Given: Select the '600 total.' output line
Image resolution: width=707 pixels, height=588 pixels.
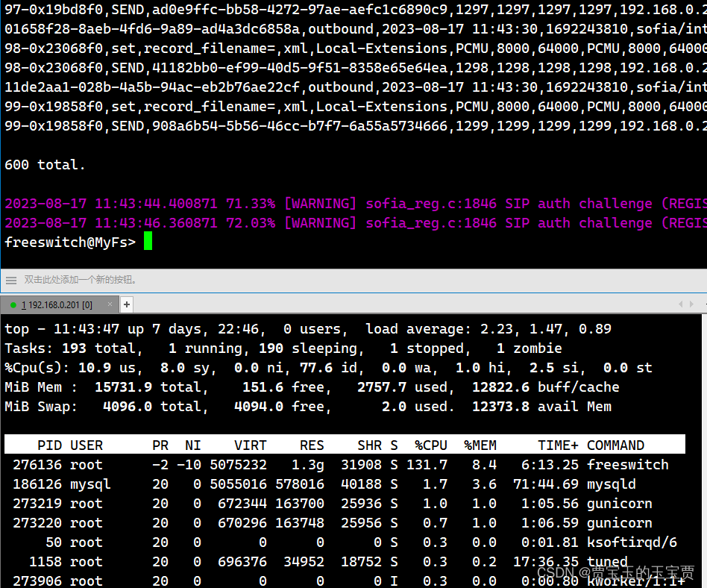Looking at the screenshot, I should tap(45, 165).
